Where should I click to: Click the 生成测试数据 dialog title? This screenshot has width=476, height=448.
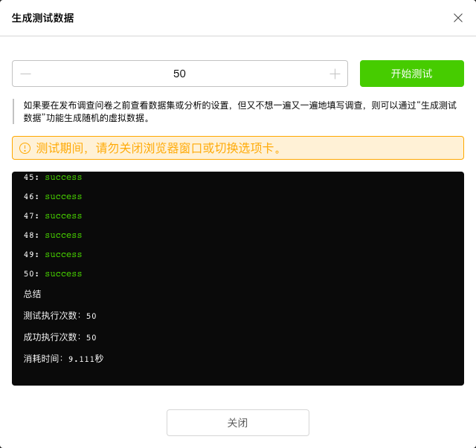[43, 18]
